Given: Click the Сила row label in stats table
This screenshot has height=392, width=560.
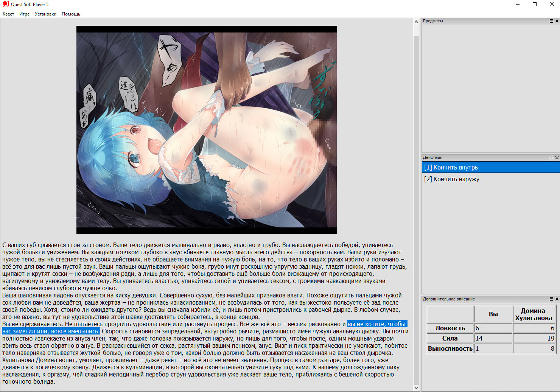Looking at the screenshot, I should 450,338.
